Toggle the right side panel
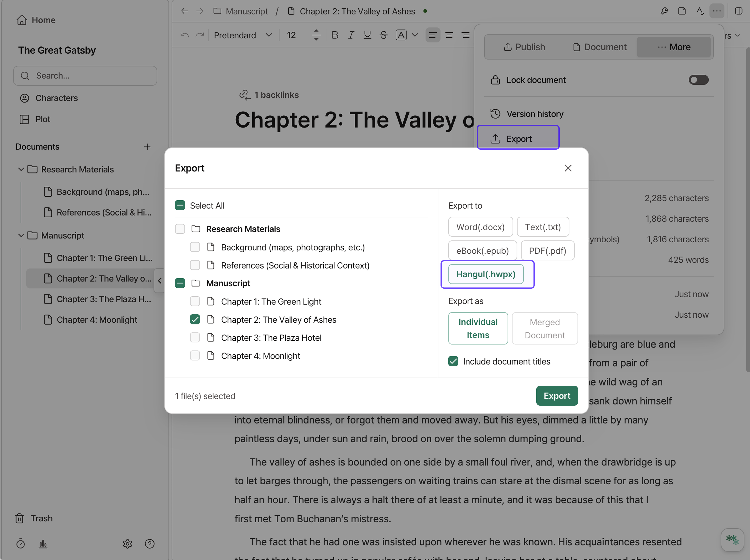Screen dimensions: 750x560 tap(739, 11)
